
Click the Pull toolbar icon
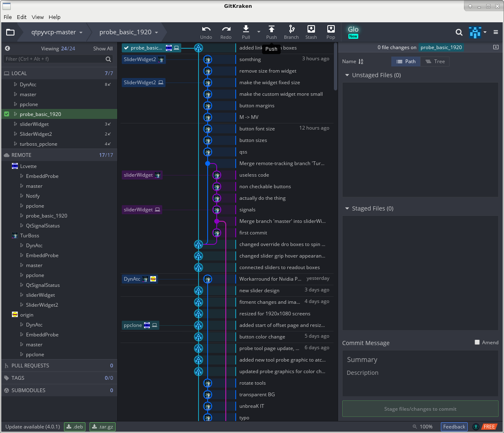coord(246,32)
